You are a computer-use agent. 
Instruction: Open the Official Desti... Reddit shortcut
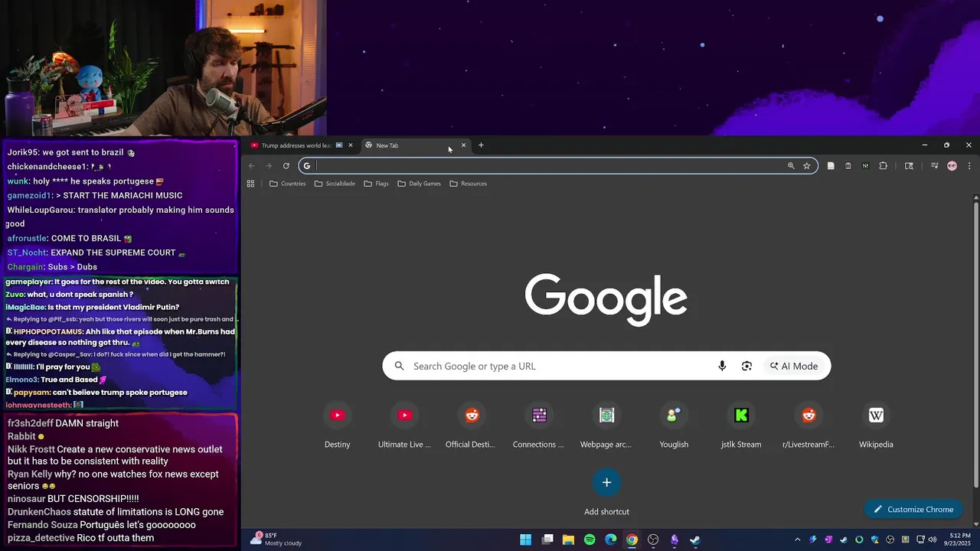pos(472,425)
